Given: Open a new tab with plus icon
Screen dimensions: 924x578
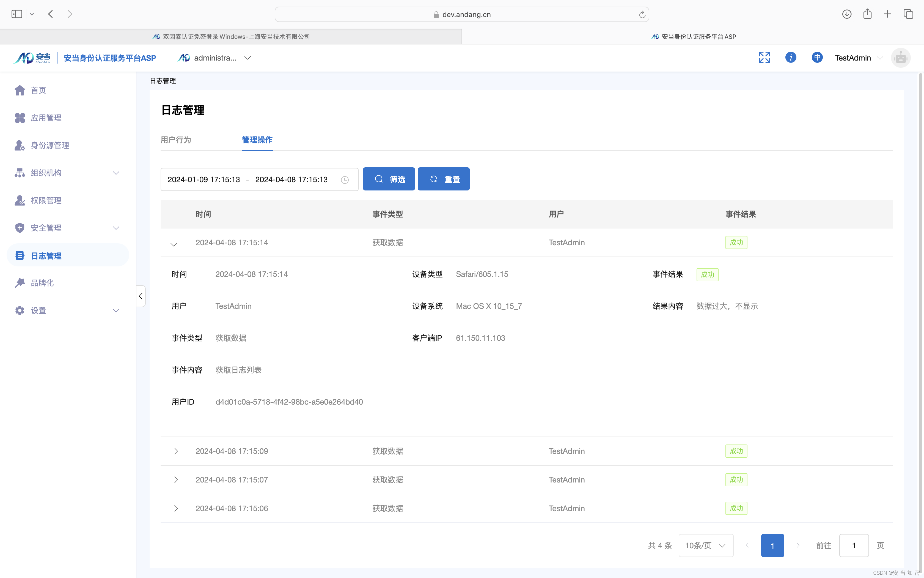Looking at the screenshot, I should click(887, 14).
